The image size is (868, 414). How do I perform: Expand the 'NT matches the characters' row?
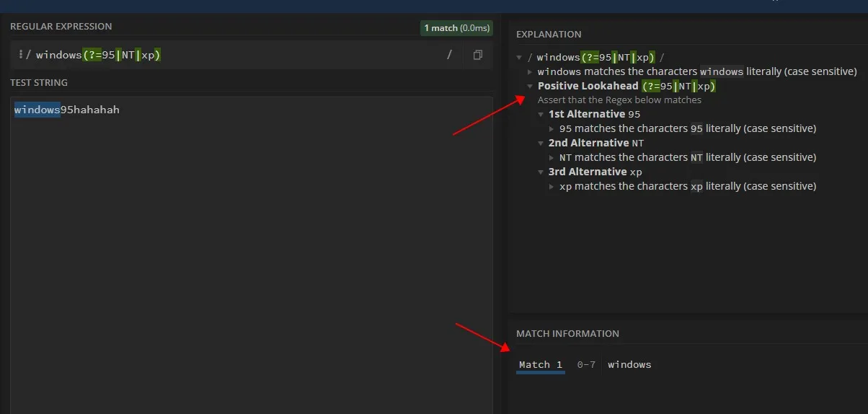pyautogui.click(x=552, y=157)
